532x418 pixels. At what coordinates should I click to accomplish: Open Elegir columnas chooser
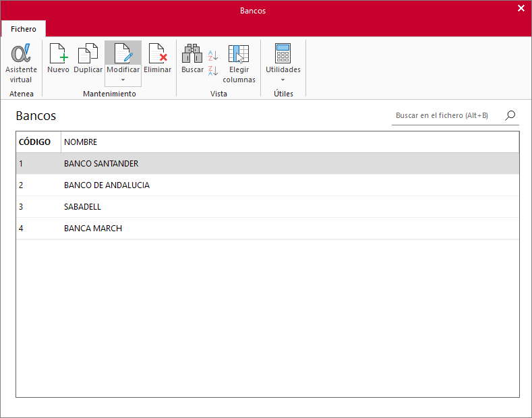(239, 63)
